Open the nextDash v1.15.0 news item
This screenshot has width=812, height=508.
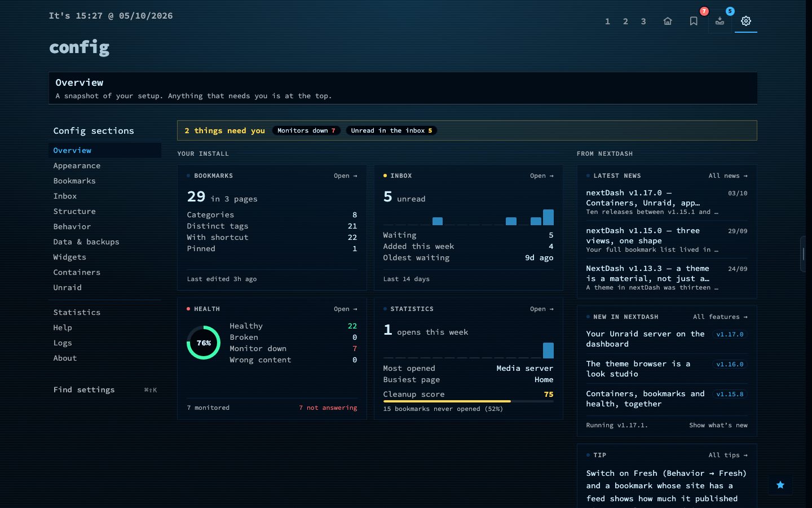pos(667,239)
